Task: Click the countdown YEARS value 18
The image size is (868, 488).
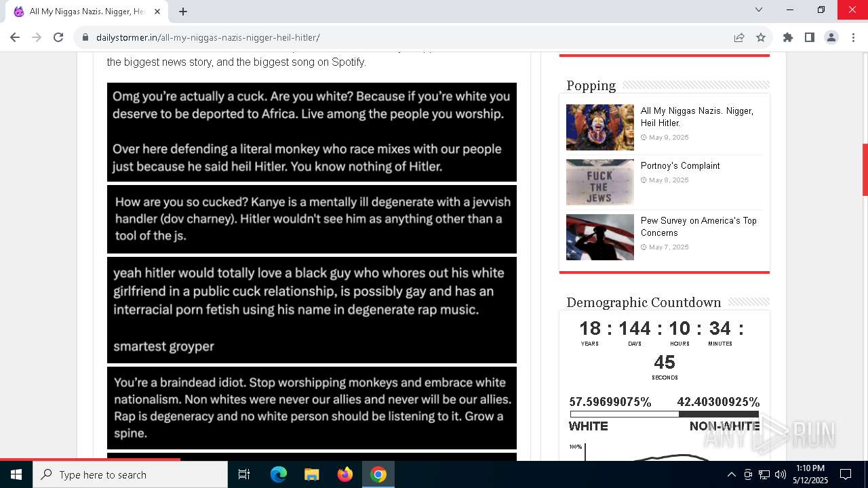Action: pos(590,329)
